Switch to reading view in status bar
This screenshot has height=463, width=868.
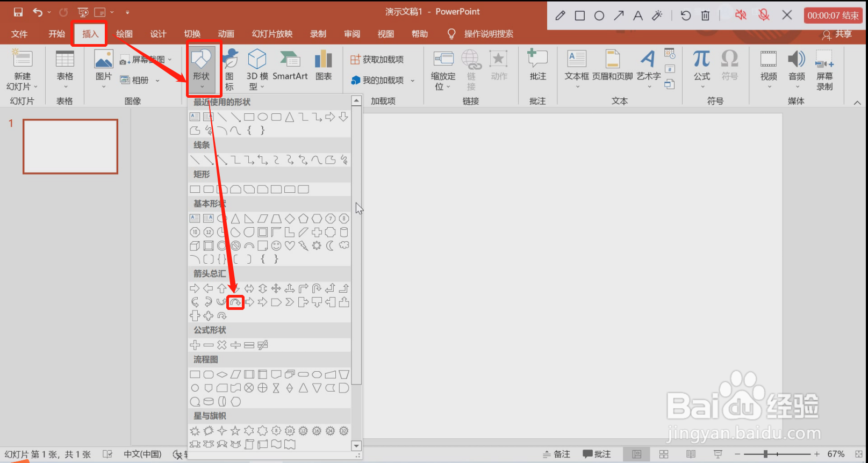coord(691,454)
